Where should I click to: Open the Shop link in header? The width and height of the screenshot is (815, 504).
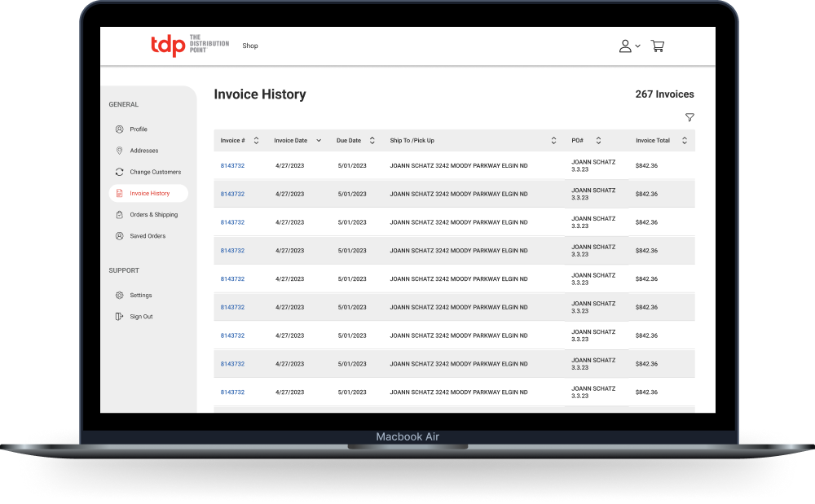click(x=250, y=46)
